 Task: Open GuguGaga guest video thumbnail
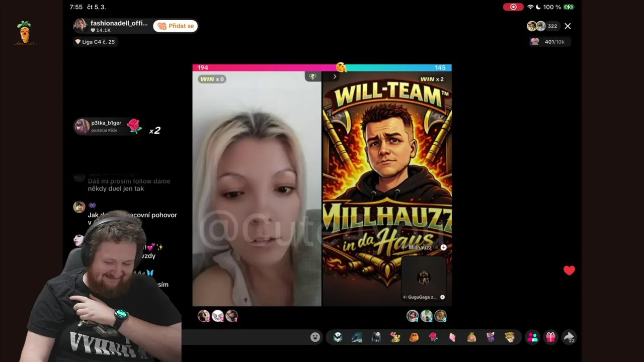point(424,278)
